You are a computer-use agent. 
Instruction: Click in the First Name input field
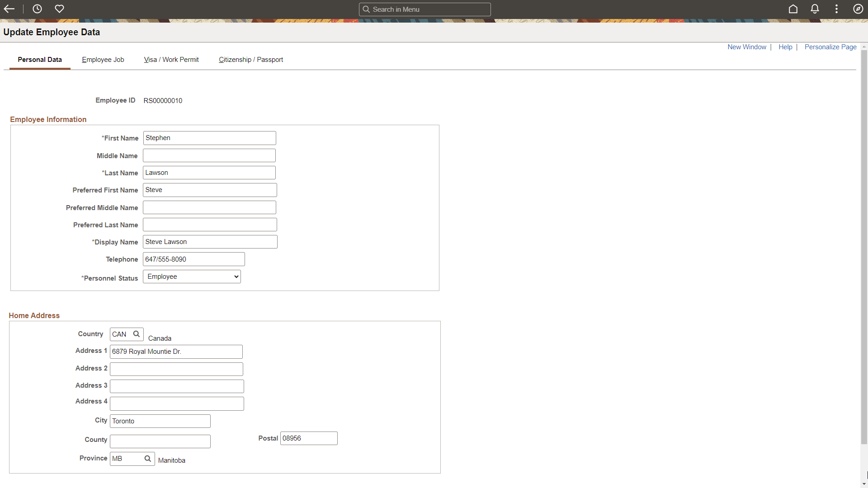(209, 138)
